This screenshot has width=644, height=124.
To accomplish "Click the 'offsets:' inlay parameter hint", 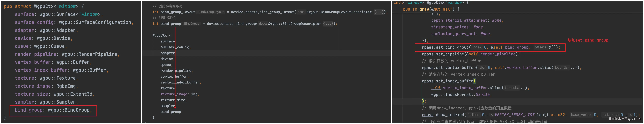I will click(x=540, y=47).
